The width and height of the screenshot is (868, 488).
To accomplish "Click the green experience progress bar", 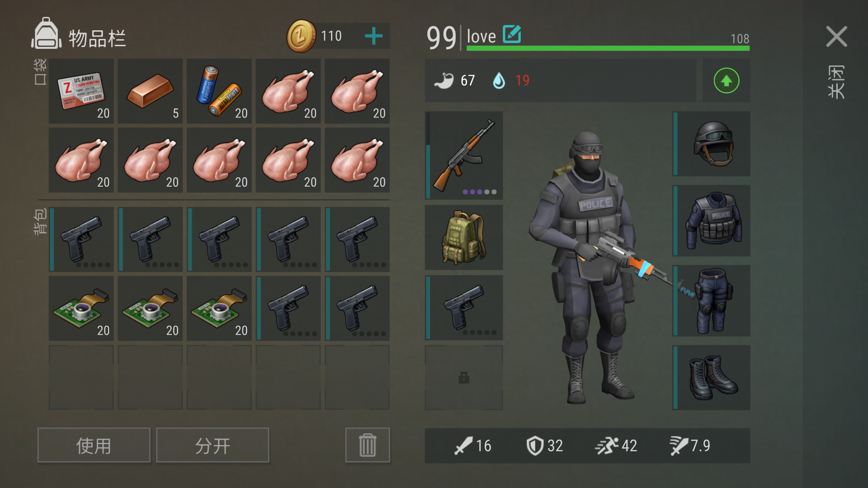I will pos(608,48).
